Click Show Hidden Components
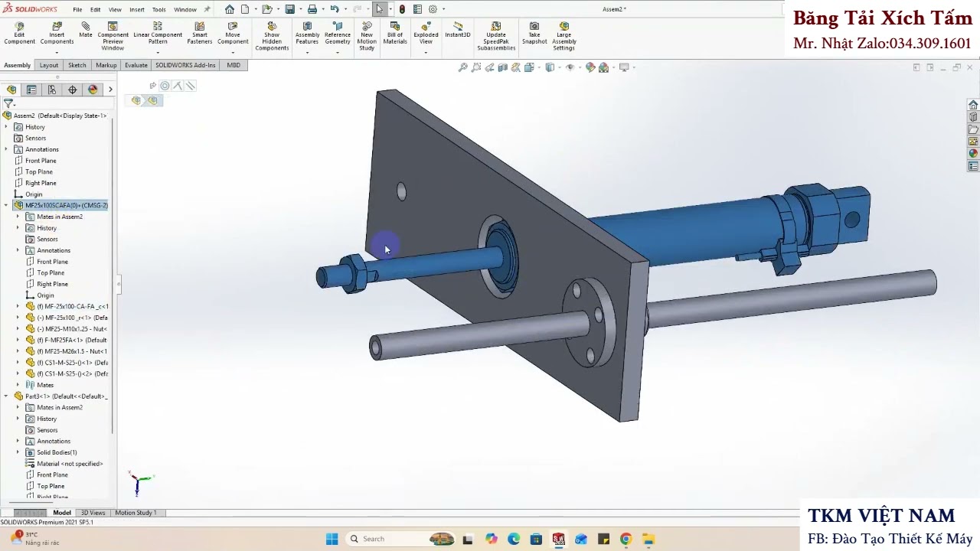Screen dimensions: 980x551 272,37
